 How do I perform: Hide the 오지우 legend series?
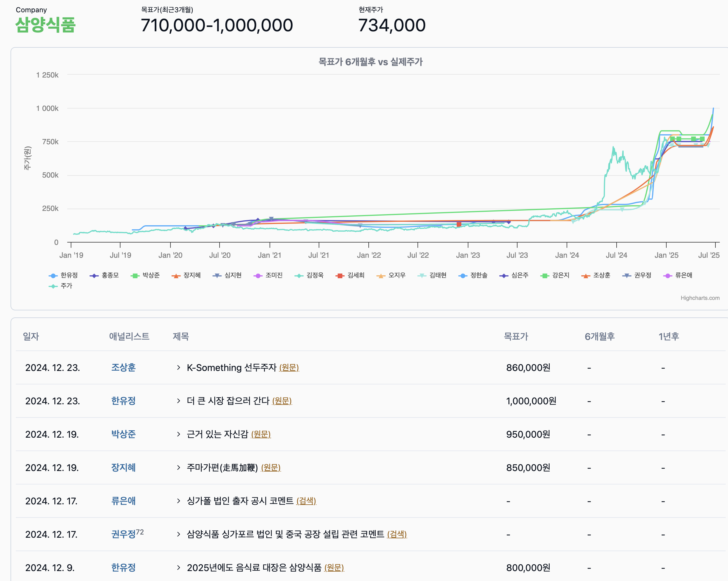point(391,275)
